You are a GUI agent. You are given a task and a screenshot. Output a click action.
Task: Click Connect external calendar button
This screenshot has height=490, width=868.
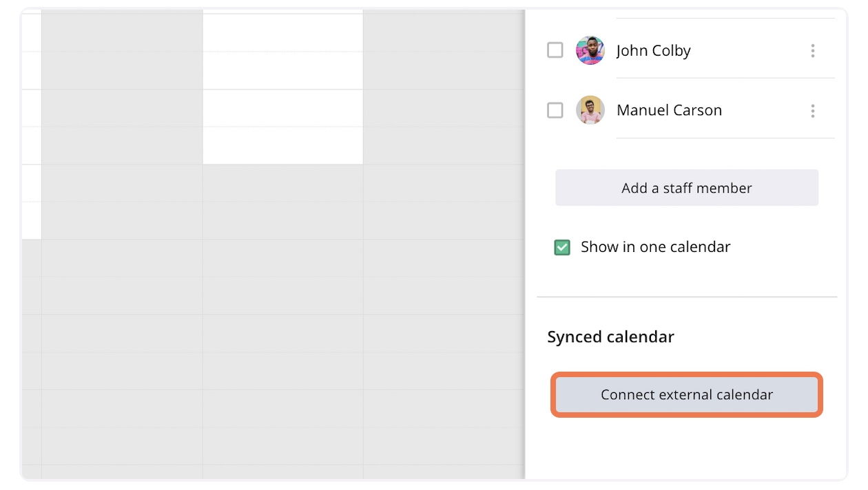tap(687, 395)
